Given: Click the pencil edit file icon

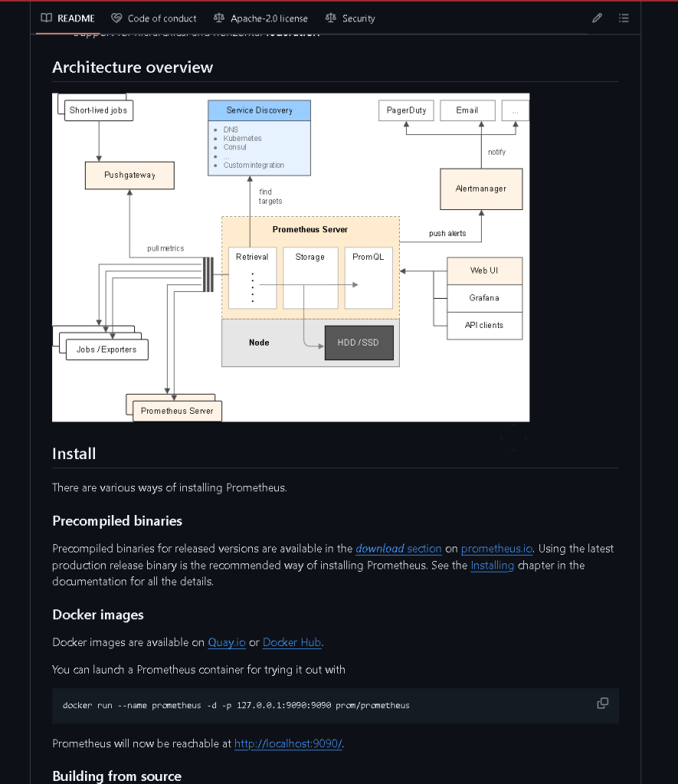Looking at the screenshot, I should tap(597, 18).
